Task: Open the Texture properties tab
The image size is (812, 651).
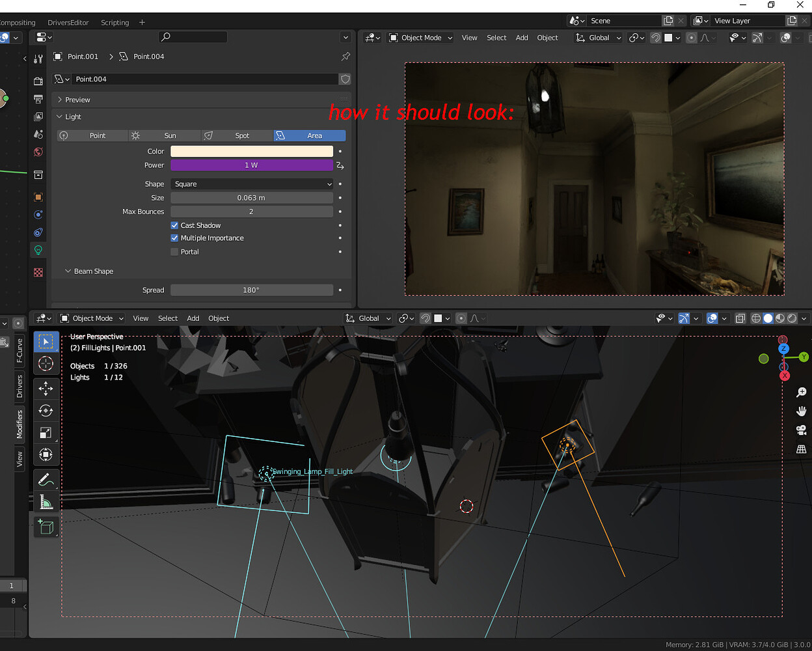Action: point(38,273)
